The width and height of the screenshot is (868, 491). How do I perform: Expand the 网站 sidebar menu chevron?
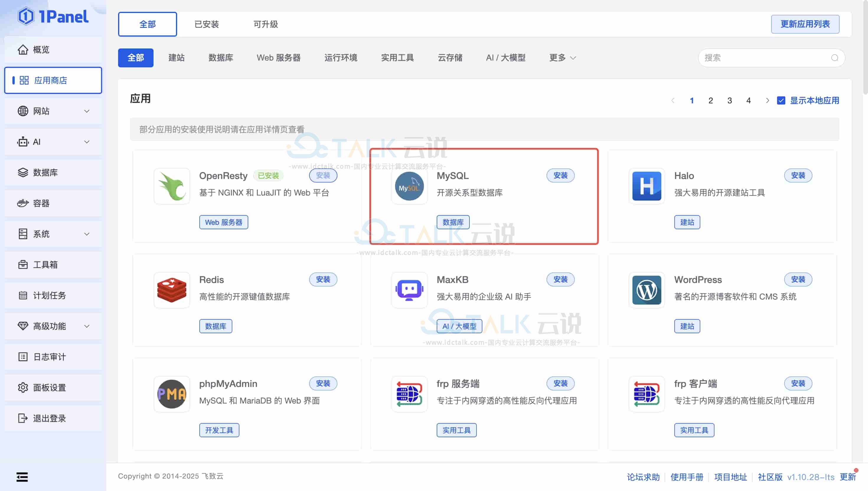[87, 111]
